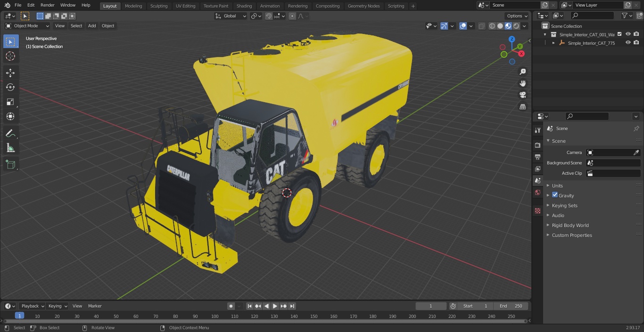The image size is (644, 332).
Task: Enable snapping magnet toggle
Action: point(268,16)
